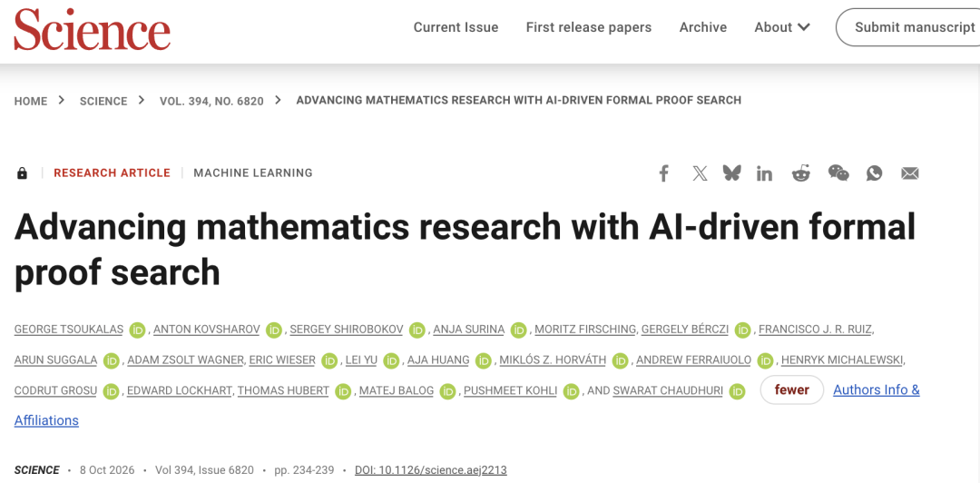This screenshot has width=980, height=483.
Task: Open Swarat Chaudhuri's ORCID icon
Action: tap(737, 391)
